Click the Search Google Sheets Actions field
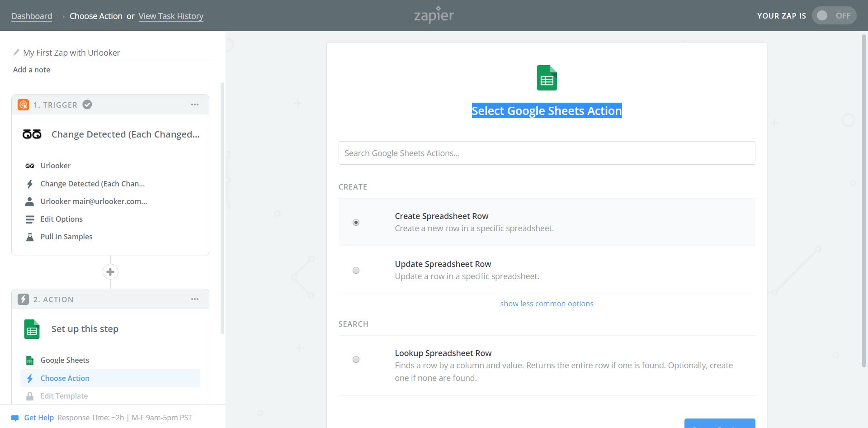The width and height of the screenshot is (868, 428). coord(547,153)
